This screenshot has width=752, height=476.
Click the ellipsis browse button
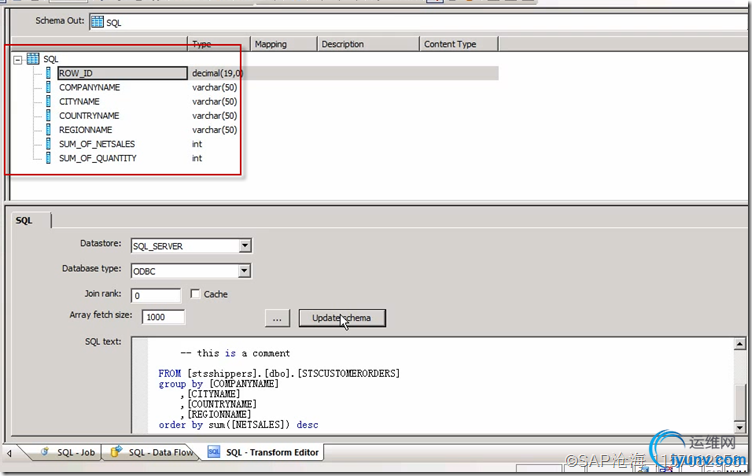click(277, 318)
